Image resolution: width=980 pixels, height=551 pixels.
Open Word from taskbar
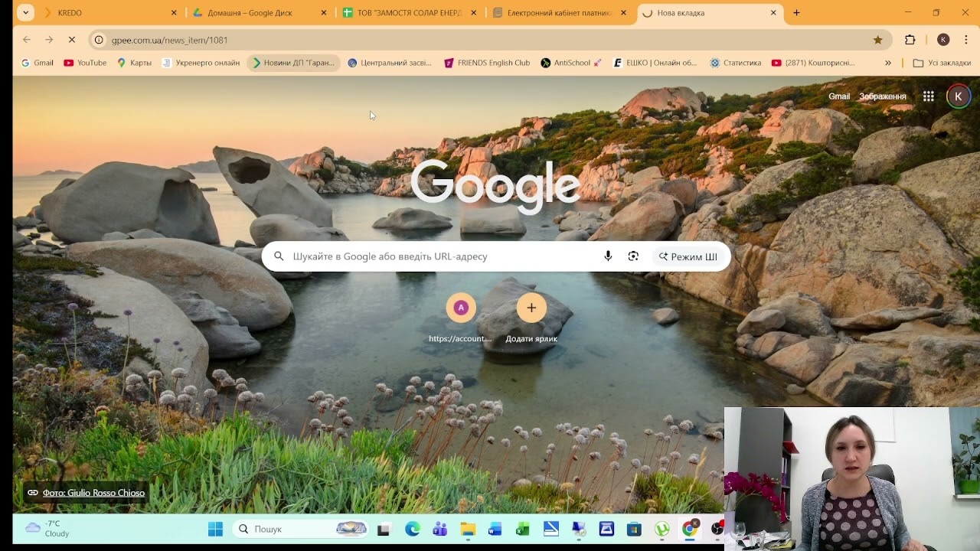[x=495, y=529]
